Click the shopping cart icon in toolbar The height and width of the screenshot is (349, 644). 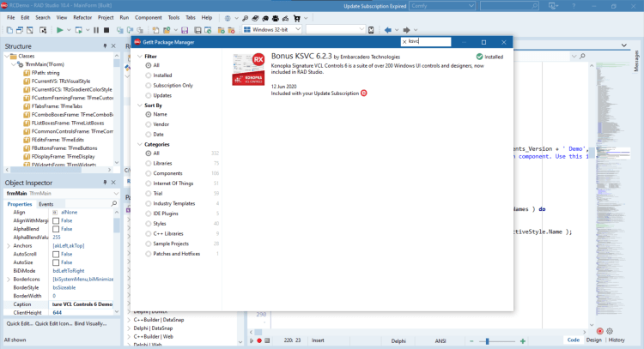296,18
